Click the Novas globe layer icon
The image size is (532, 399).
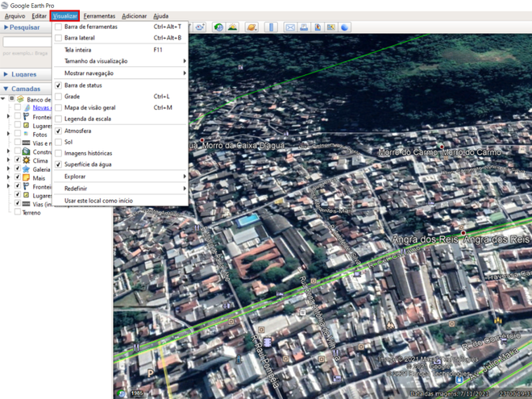27,107
